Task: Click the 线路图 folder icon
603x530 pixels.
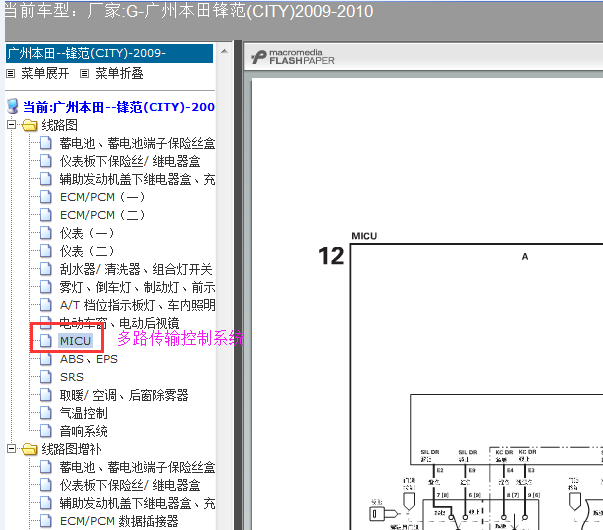Action: pyautogui.click(x=30, y=125)
